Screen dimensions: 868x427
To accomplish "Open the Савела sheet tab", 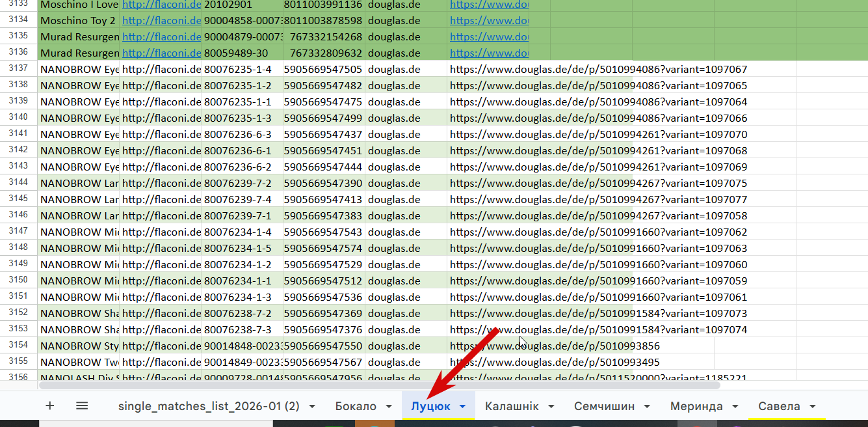I will pyautogui.click(x=779, y=406).
